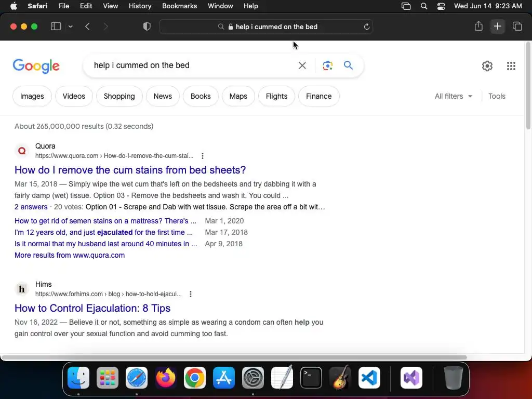Open the search Tools options
The width and height of the screenshot is (532, 399).
[497, 96]
